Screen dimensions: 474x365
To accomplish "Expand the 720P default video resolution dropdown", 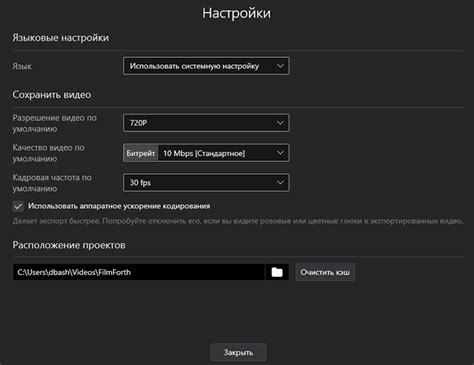I will [x=206, y=123].
